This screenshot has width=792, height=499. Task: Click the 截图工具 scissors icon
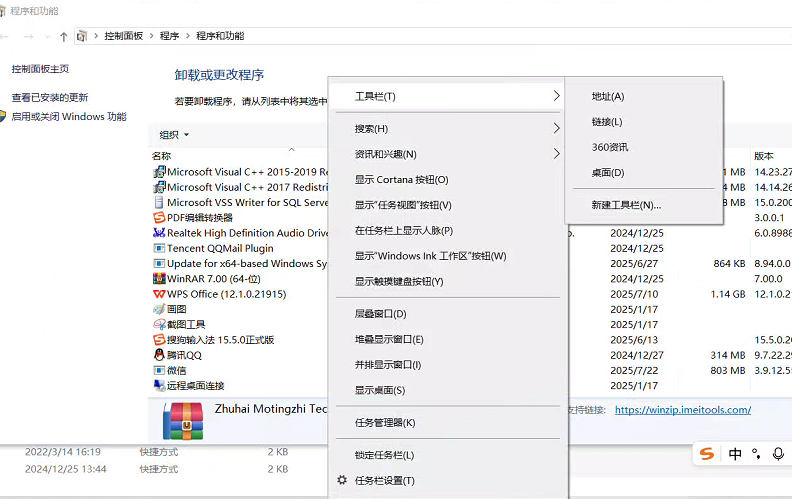[x=159, y=324]
